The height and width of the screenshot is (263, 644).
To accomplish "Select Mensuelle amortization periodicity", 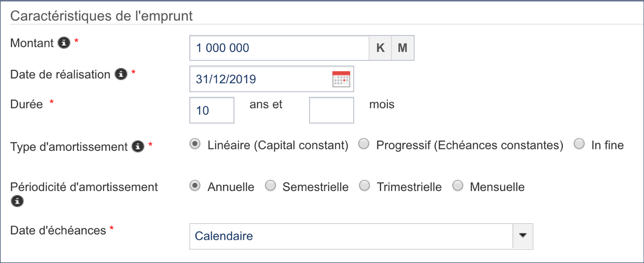I will [x=457, y=185].
